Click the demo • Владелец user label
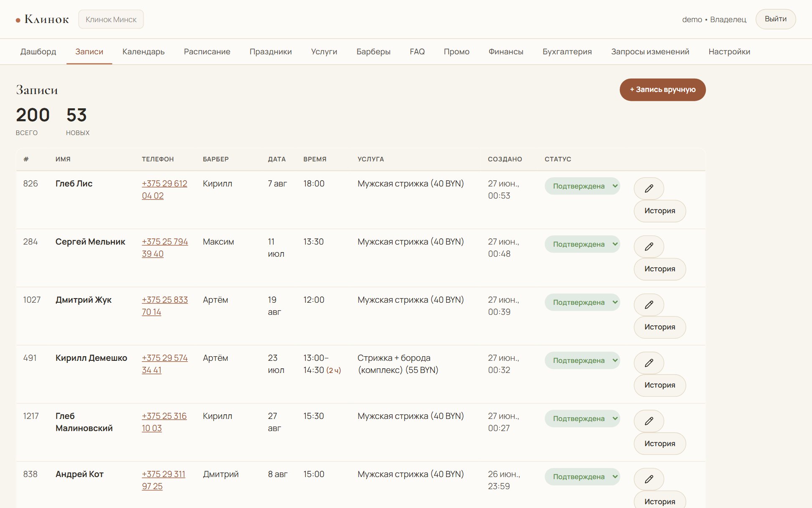812x508 pixels. coord(714,19)
